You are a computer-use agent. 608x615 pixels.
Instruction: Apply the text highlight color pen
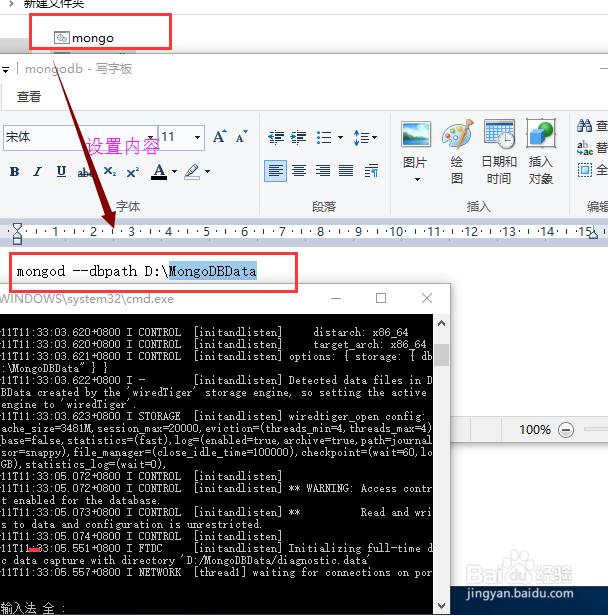(192, 171)
